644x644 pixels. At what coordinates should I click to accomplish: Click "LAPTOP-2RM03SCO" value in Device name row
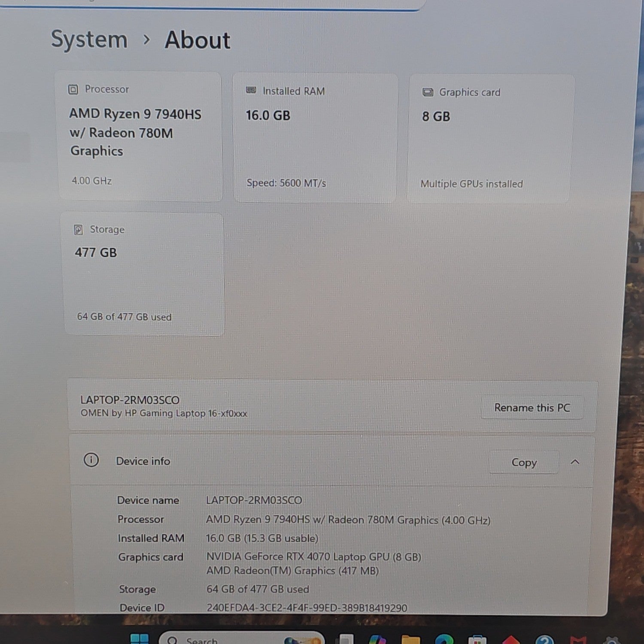(x=254, y=500)
